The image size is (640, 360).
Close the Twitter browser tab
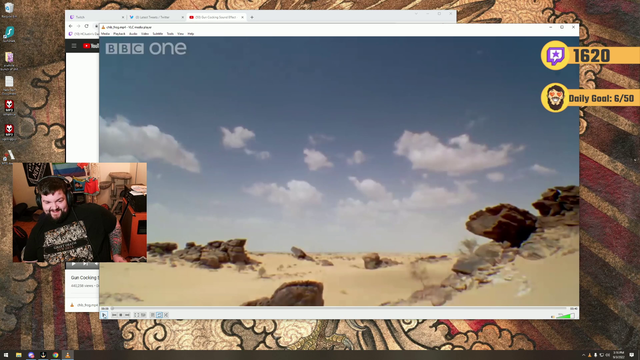click(x=182, y=17)
